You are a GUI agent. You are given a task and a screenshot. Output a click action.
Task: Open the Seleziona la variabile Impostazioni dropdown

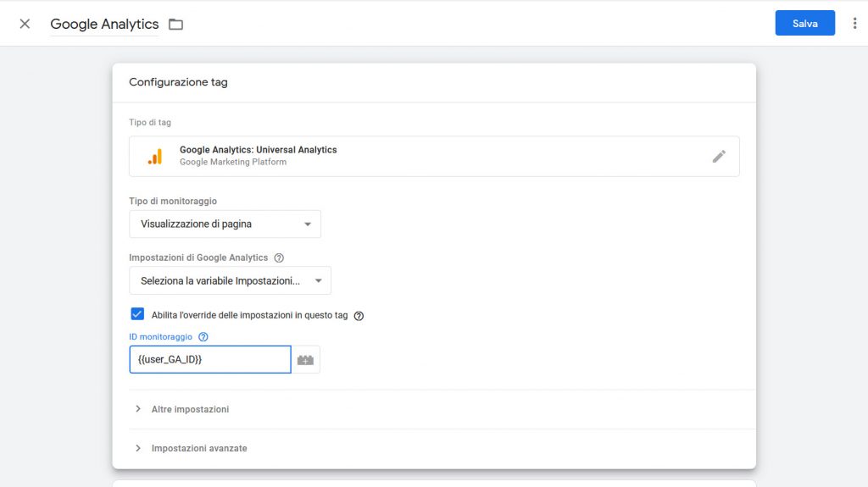coord(231,280)
